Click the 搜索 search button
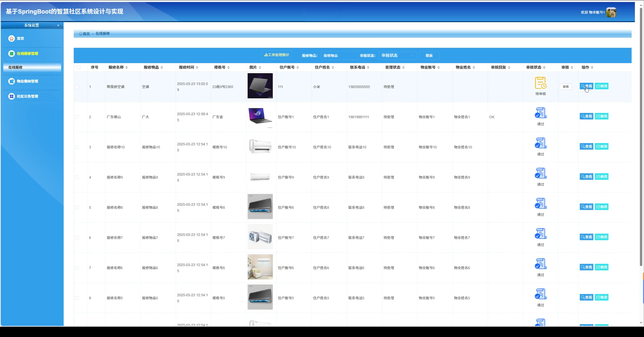 [429, 56]
